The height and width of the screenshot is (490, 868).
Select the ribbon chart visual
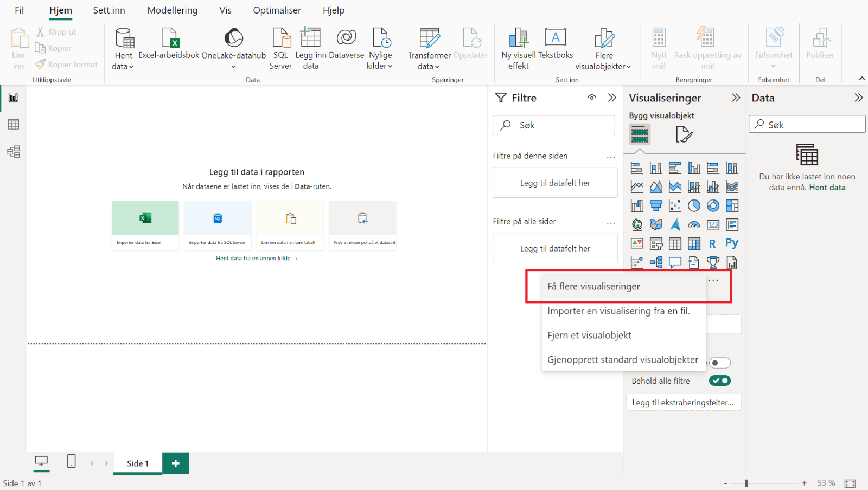732,187
